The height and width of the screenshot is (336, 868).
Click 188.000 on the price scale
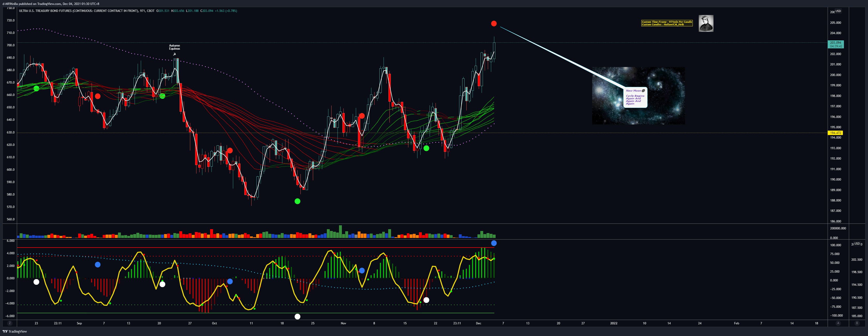(835, 201)
